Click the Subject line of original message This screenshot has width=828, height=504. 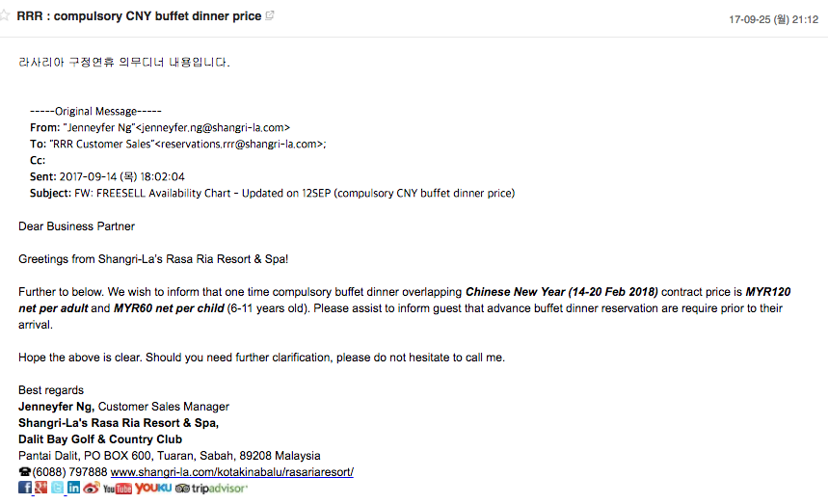pyautogui.click(x=273, y=193)
